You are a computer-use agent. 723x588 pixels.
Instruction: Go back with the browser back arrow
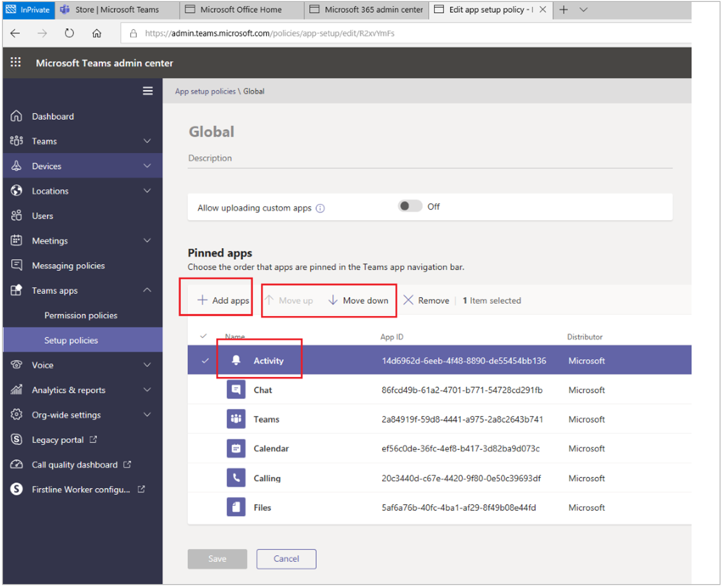(x=16, y=33)
